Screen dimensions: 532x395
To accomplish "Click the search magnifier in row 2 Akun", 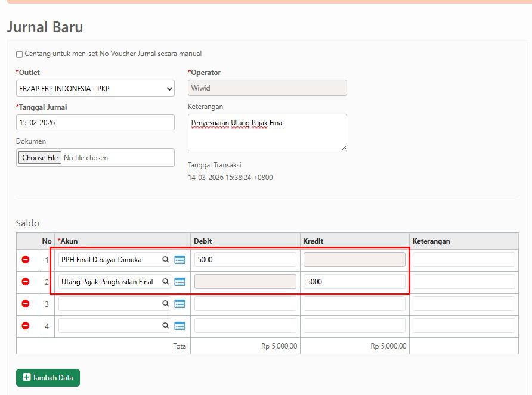I will [x=166, y=282].
